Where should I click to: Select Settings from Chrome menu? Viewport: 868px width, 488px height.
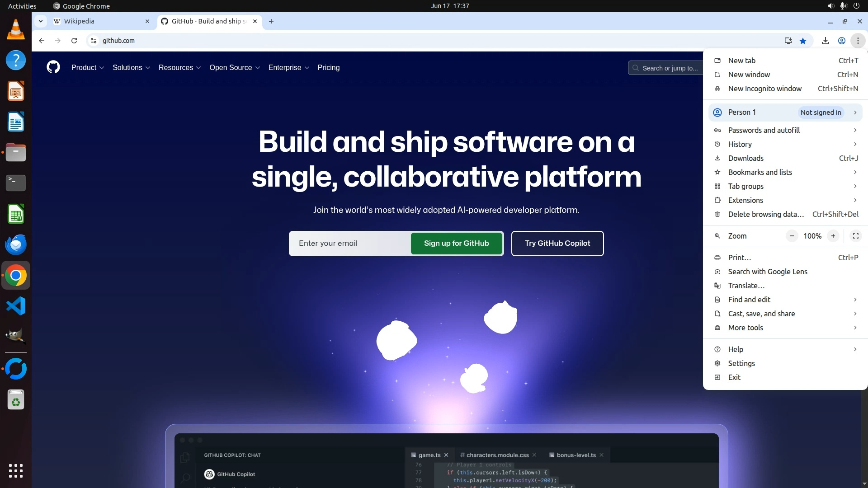point(741,363)
